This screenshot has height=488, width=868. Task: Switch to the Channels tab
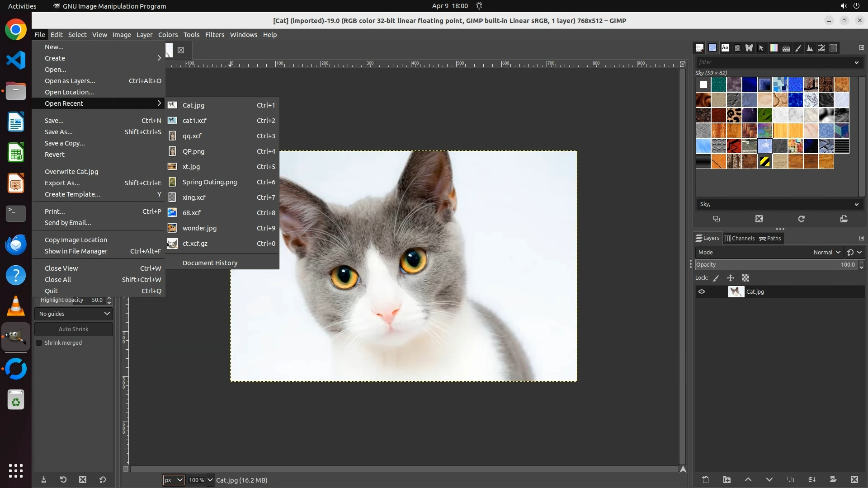click(739, 238)
